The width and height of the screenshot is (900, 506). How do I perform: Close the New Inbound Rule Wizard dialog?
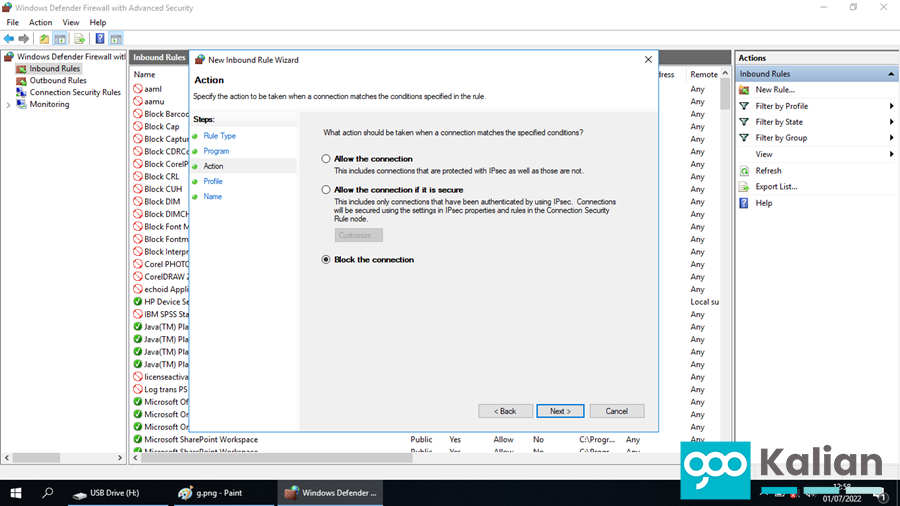[648, 60]
